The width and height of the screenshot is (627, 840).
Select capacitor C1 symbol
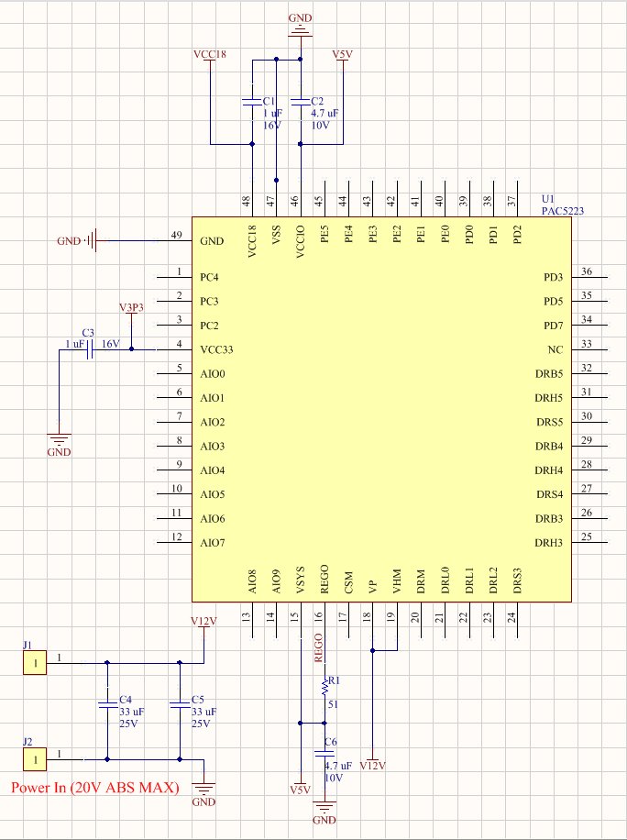click(251, 102)
